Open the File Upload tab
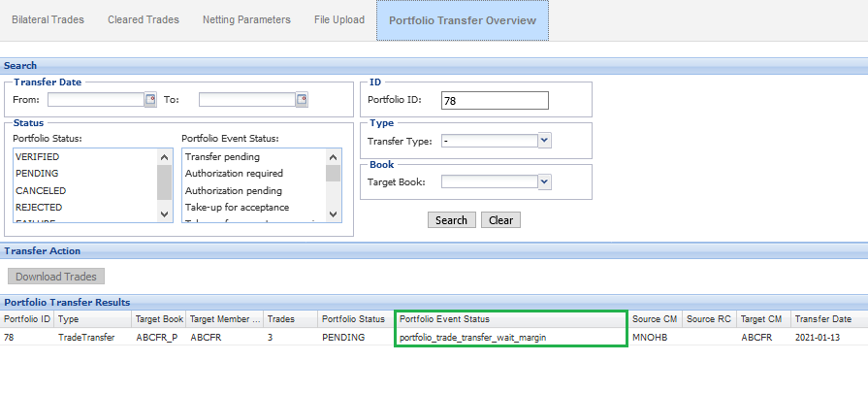This screenshot has height=394, width=868. [338, 19]
